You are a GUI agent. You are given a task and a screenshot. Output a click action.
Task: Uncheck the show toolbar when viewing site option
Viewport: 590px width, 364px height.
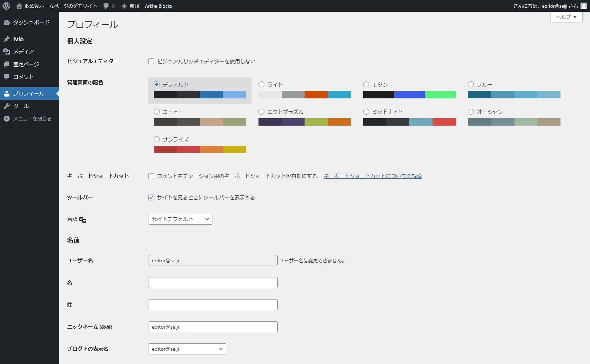(x=151, y=197)
